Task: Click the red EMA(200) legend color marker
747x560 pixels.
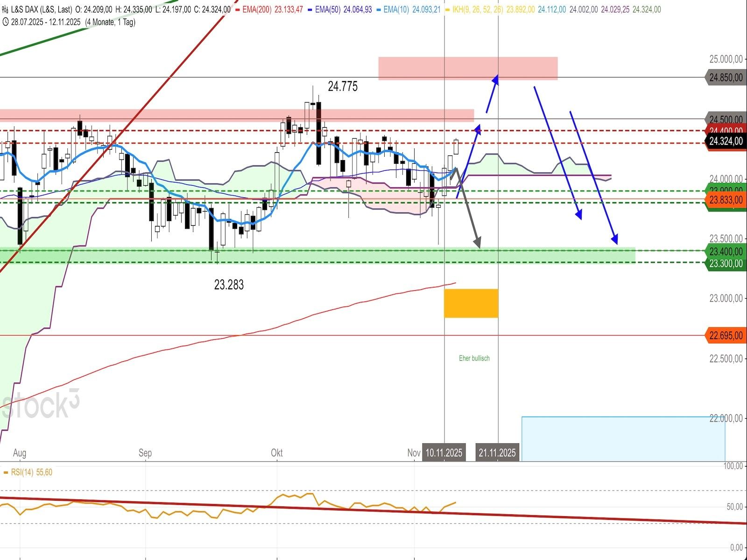Action: (237, 9)
